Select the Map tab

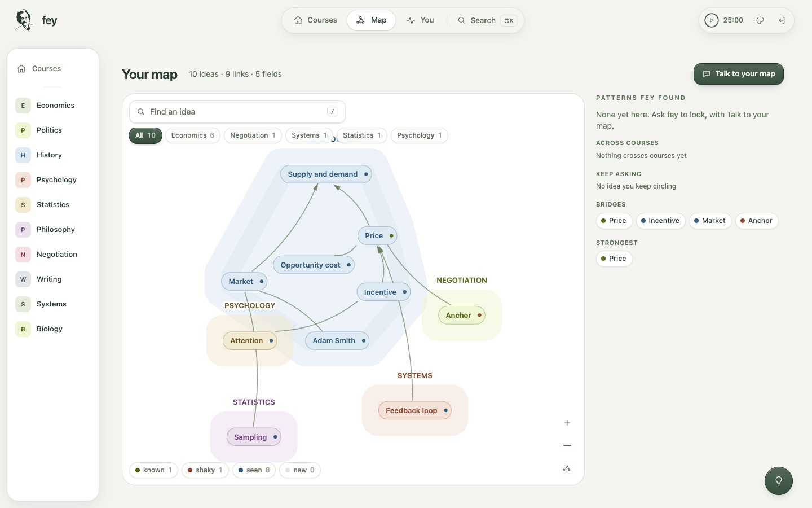point(372,20)
